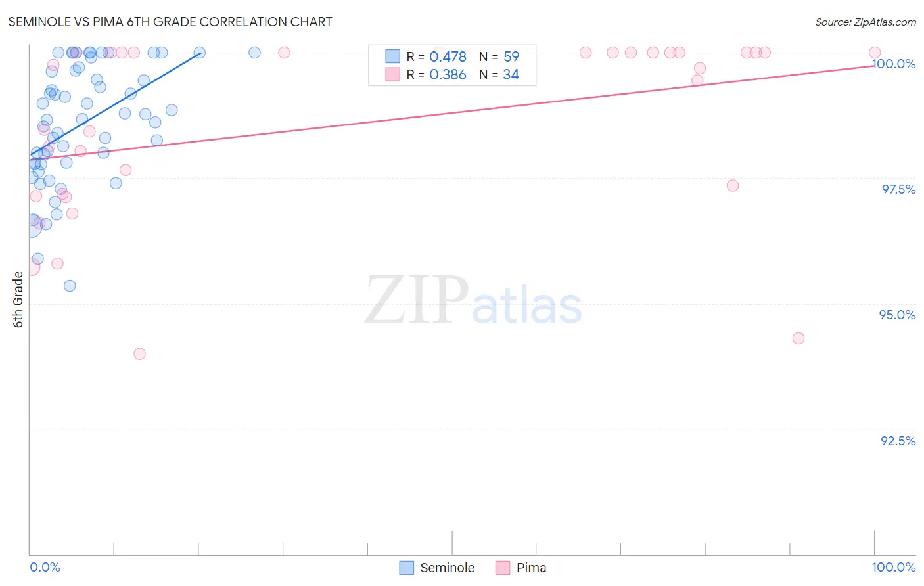Click the 100.0% y-axis label
924x586 pixels.
[894, 64]
